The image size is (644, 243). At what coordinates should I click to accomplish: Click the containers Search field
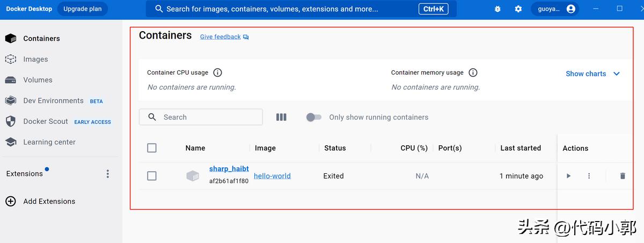[x=201, y=117]
